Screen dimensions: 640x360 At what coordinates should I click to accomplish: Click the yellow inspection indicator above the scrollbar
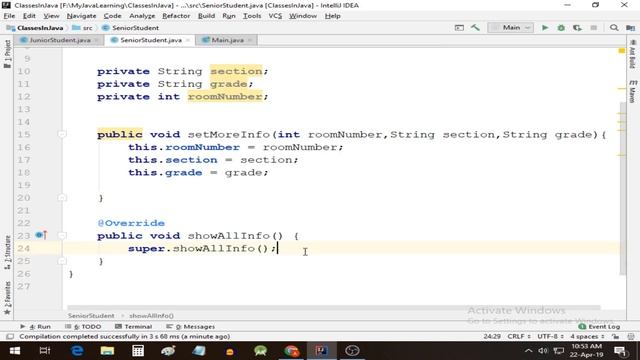pyautogui.click(x=622, y=51)
